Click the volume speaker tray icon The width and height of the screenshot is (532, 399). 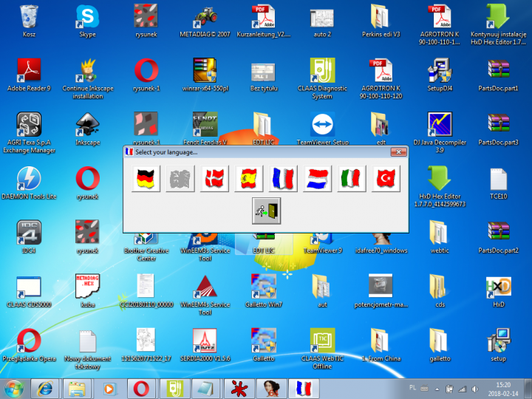476,388
